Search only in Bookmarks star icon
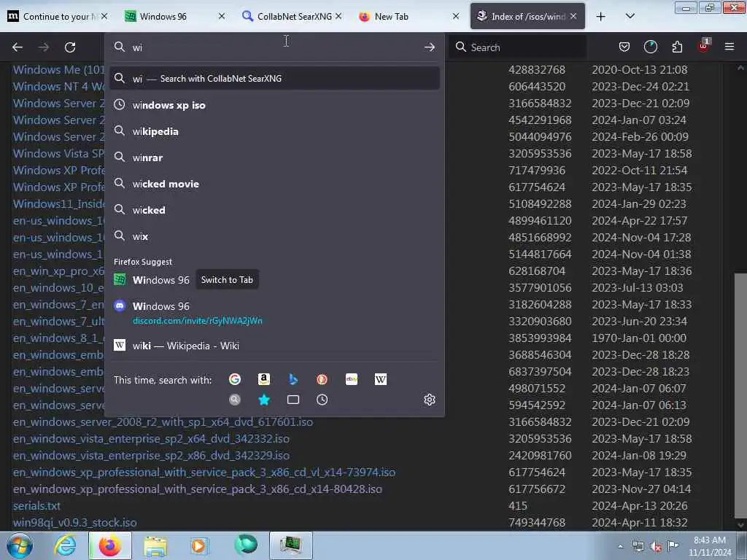Viewport: 747px width, 560px height. 264,400
